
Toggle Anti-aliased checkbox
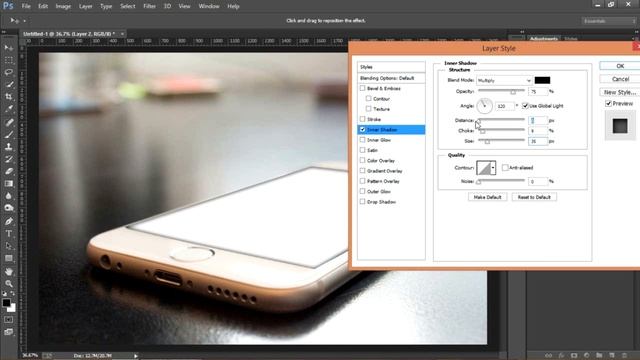pyautogui.click(x=505, y=167)
